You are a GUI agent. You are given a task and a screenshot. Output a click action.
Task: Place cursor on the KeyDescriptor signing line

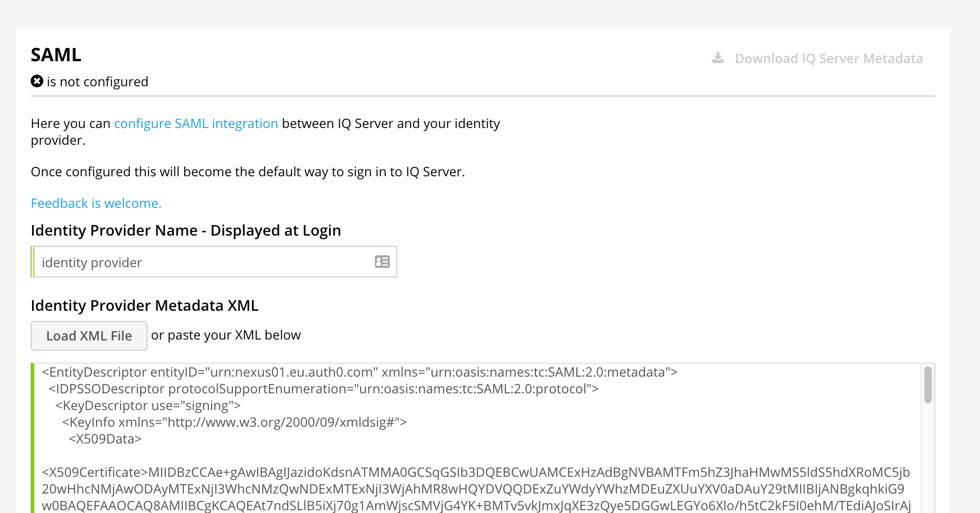pos(148,405)
